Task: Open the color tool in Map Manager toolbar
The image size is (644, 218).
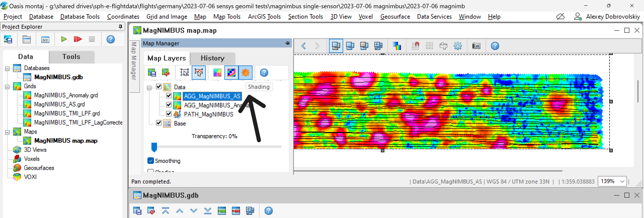Action: click(x=217, y=73)
